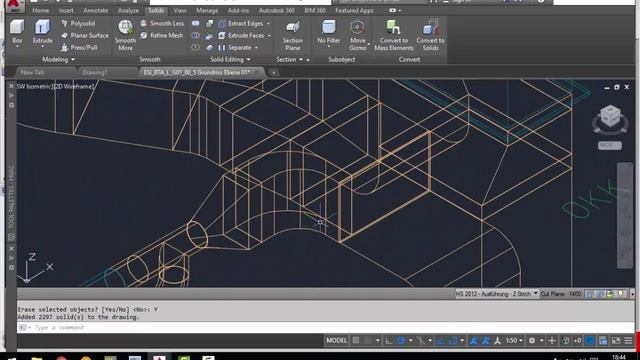The width and height of the screenshot is (640, 360).
Task: Click the WCS label below ViewCube
Action: pos(610,145)
